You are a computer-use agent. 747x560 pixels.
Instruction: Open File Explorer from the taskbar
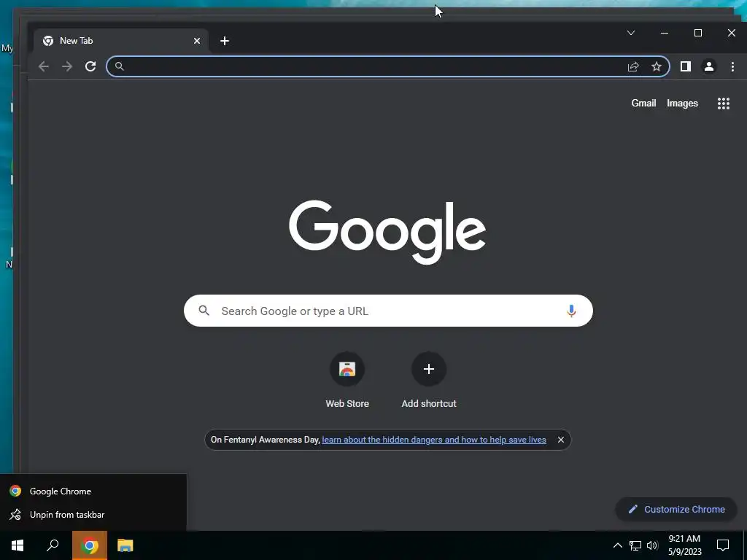(125, 545)
